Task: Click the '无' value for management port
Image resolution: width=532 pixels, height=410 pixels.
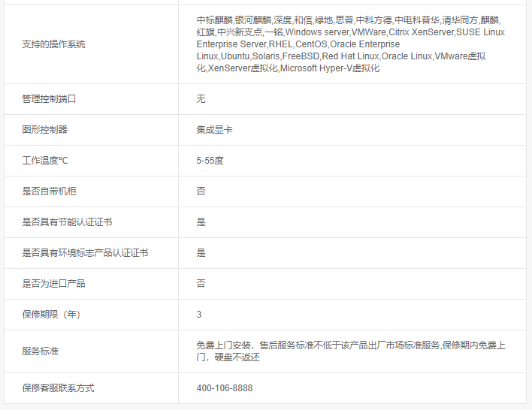Action: click(201, 99)
